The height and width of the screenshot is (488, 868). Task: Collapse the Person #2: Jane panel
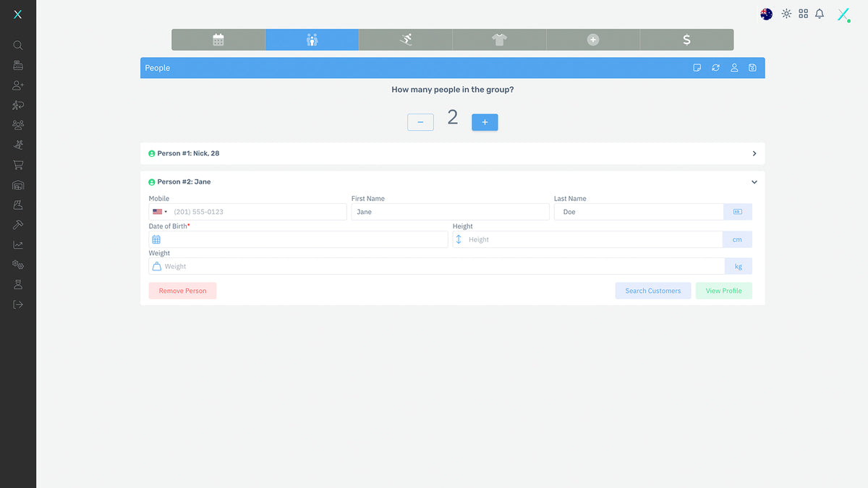(x=754, y=182)
